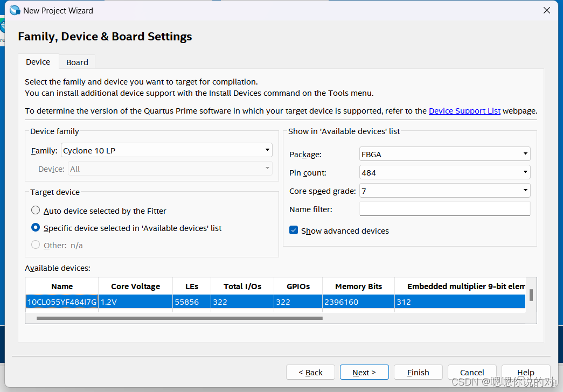The height and width of the screenshot is (392, 563).
Task: Proceed with the Next button
Action: (364, 372)
